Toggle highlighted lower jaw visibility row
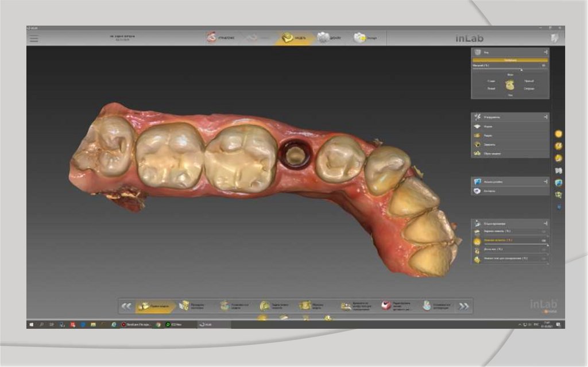 (477, 241)
